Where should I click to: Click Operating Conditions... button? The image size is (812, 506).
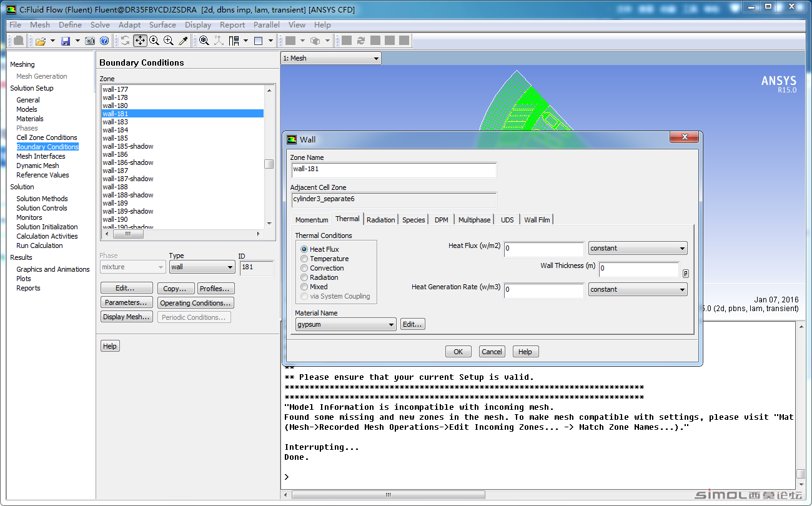tap(196, 303)
